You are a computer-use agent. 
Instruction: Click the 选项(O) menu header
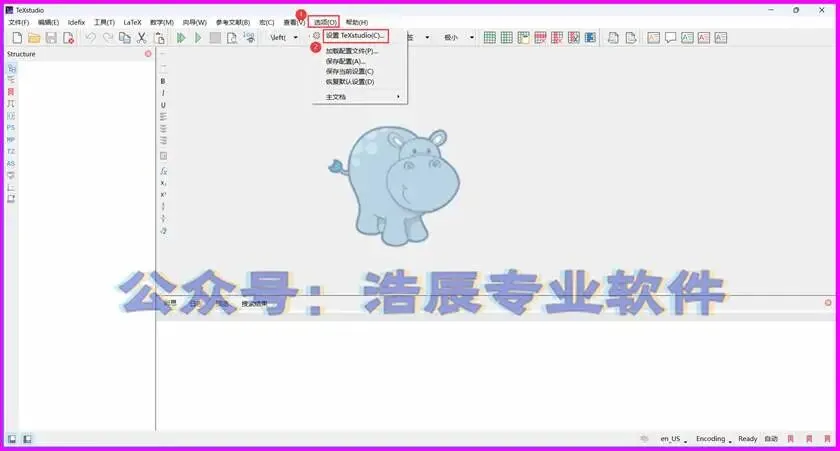point(325,22)
